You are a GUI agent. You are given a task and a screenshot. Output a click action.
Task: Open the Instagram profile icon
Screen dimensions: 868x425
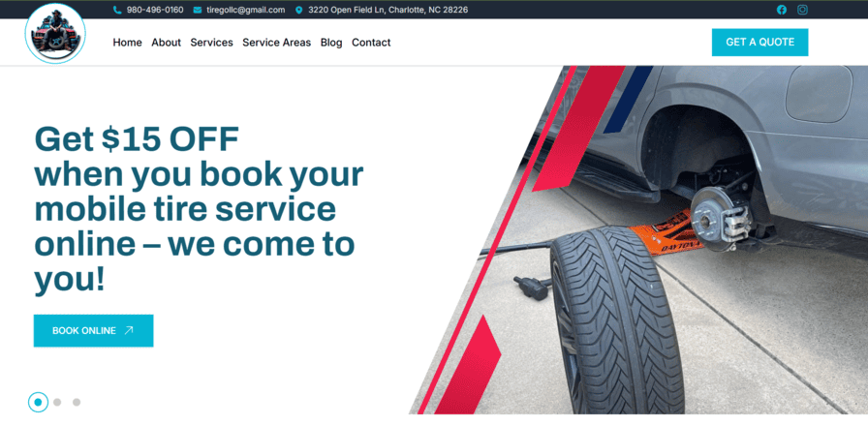pos(802,10)
